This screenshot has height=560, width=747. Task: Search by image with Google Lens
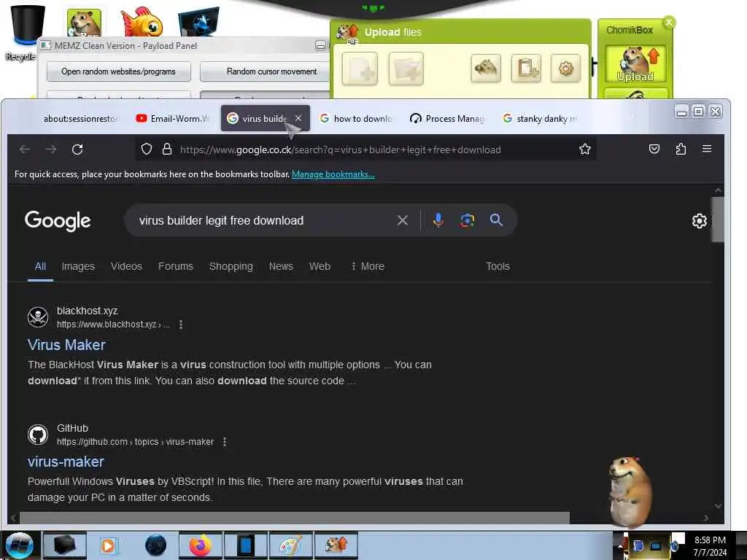point(468,220)
